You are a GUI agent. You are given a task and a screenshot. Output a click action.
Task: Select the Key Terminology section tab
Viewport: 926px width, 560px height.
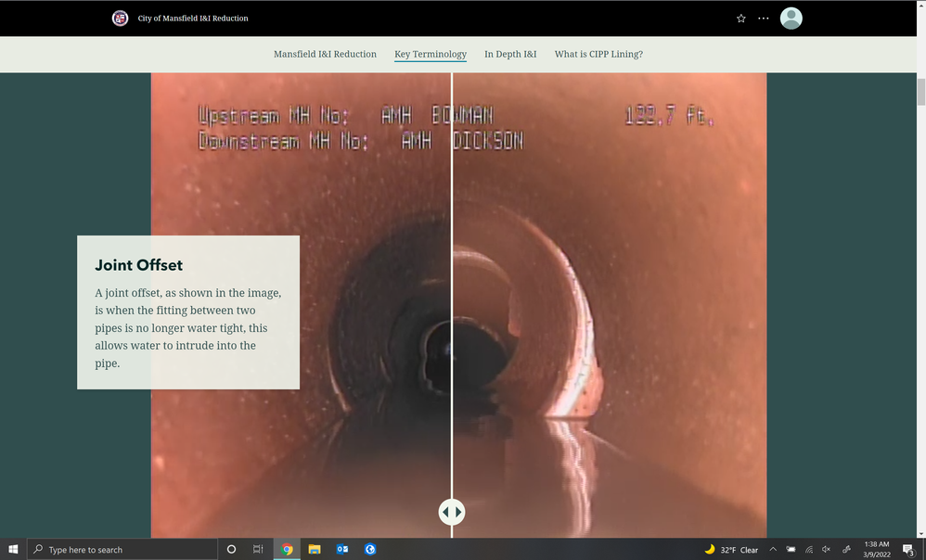tap(431, 55)
